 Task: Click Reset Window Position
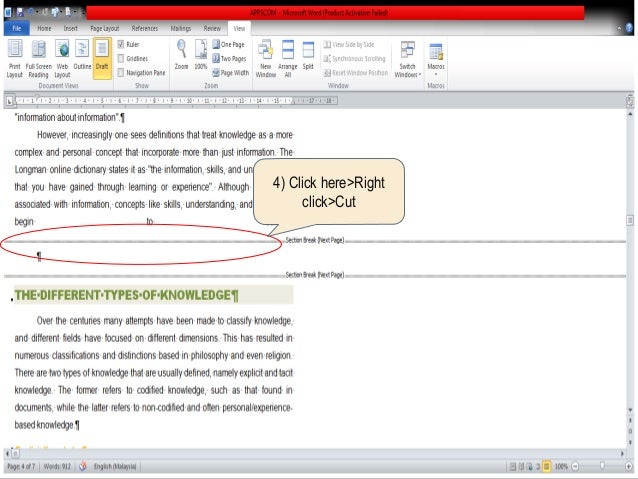356,73
